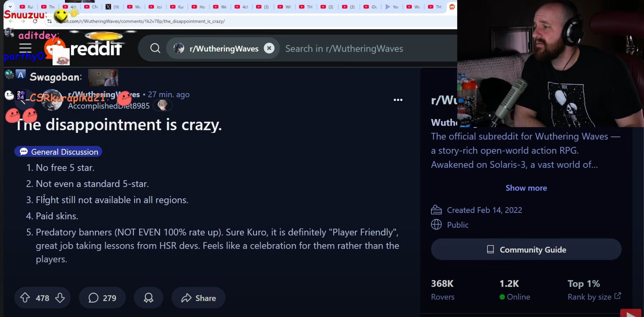Open the Reddit hamburger menu

[25, 48]
